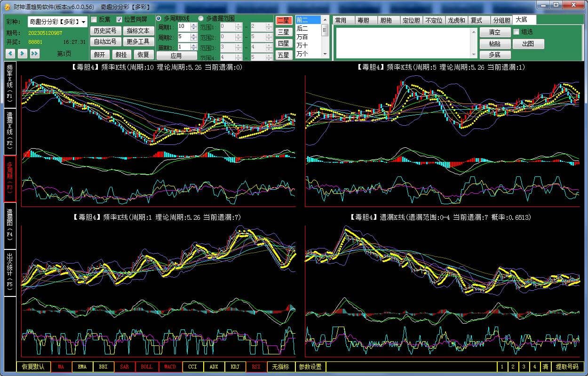The height and width of the screenshot is (376, 588).
Task: Click the double-arrow skip forward icon
Action: (x=34, y=54)
